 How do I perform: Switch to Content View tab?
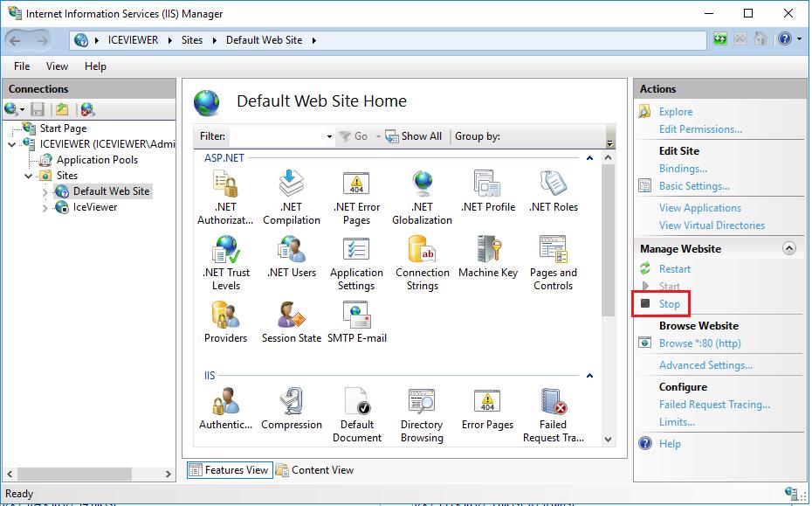pyautogui.click(x=315, y=470)
